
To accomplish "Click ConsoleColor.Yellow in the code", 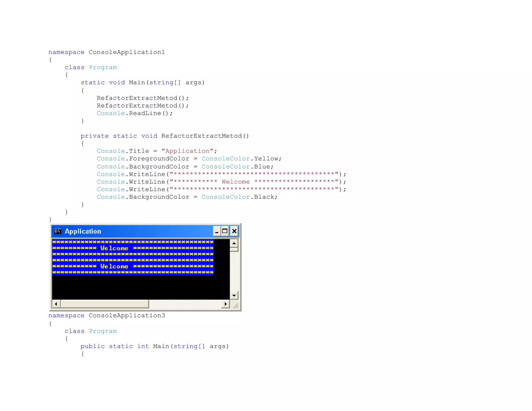I will coord(241,158).
